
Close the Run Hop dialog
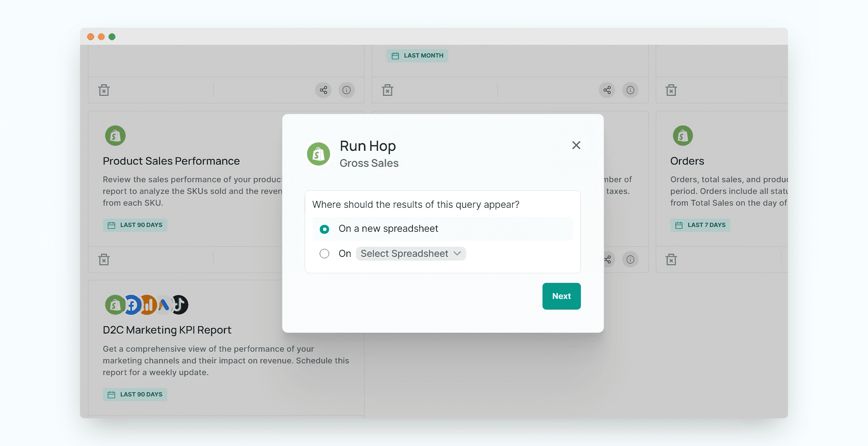[576, 145]
